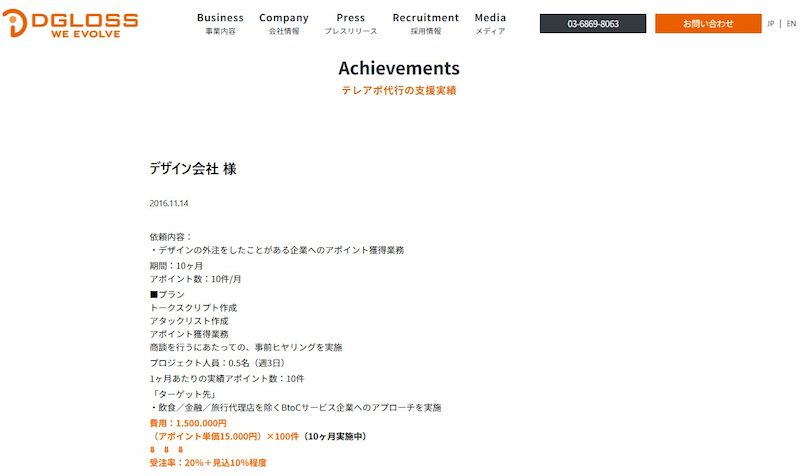Click the アタックリスト作成 line
This screenshot has width=800, height=476.
pyautogui.click(x=189, y=321)
